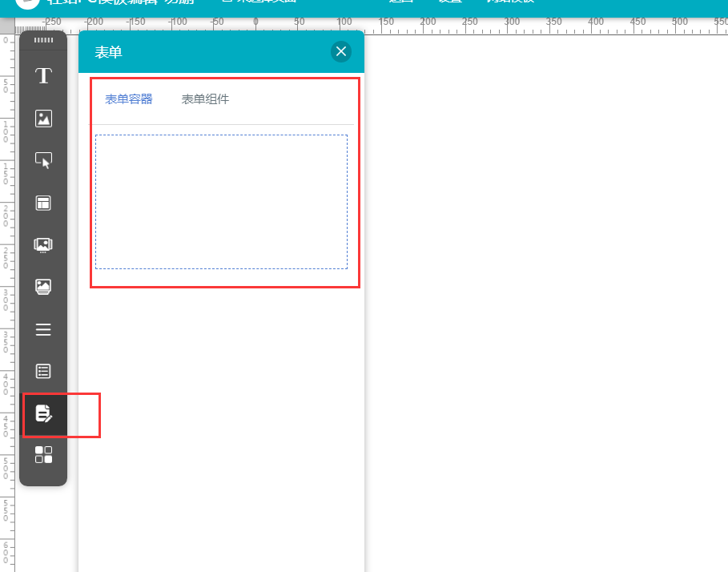This screenshot has width=728, height=572.
Task: Select the Navigation menu (three lines) icon
Action: (x=43, y=329)
